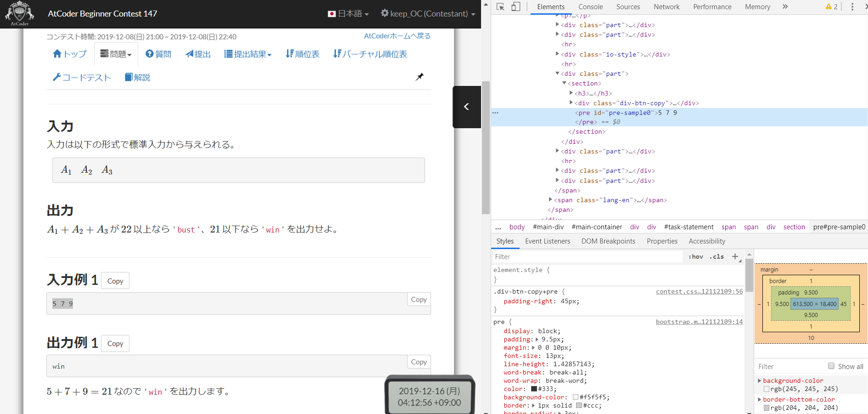The image size is (868, 414).
Task: Open the Properties pane
Action: [x=662, y=241]
